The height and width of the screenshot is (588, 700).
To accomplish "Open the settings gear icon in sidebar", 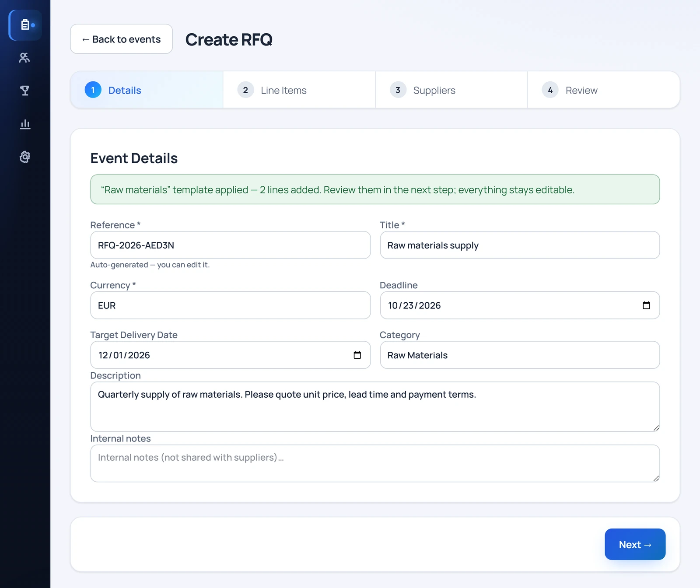I will tap(25, 157).
